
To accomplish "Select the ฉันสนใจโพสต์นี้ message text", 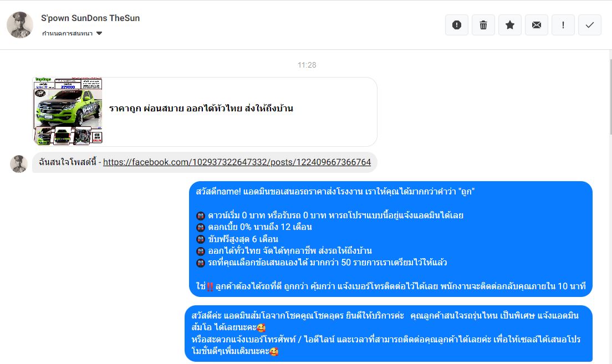I will click(68, 162).
